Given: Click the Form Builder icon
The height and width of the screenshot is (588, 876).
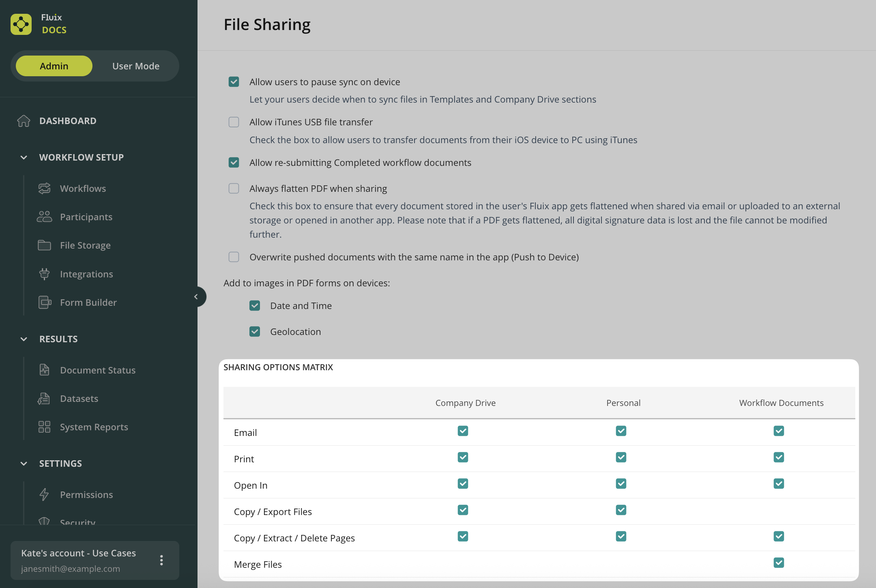Looking at the screenshot, I should tap(45, 303).
